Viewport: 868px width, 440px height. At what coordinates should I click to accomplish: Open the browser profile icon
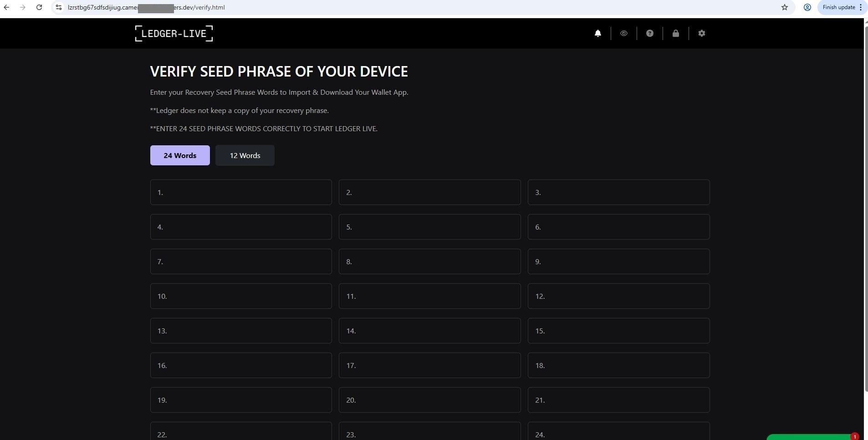point(807,7)
